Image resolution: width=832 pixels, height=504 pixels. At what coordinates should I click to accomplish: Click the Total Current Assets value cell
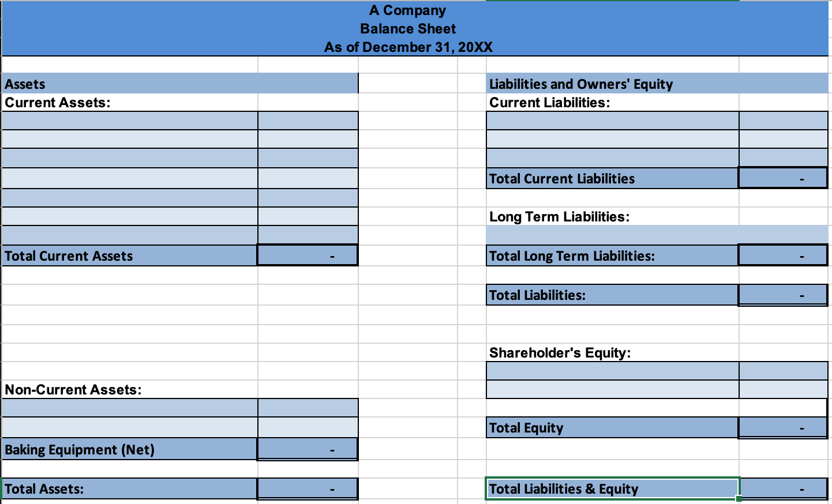pyautogui.click(x=308, y=255)
